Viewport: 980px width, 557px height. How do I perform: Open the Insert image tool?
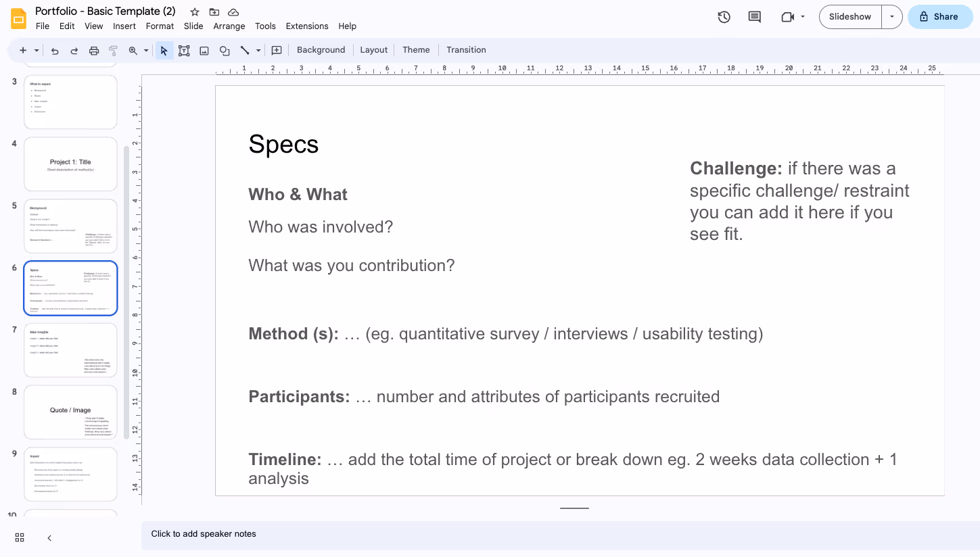(x=204, y=50)
